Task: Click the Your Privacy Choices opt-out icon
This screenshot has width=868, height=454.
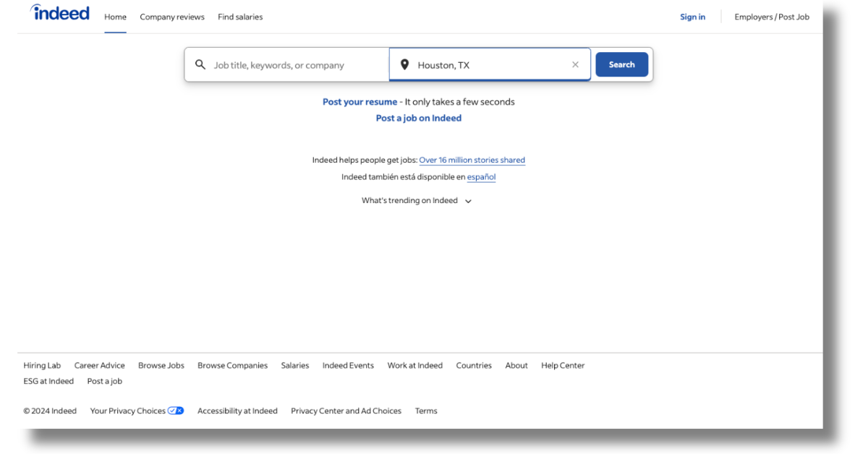Action: pos(175,411)
